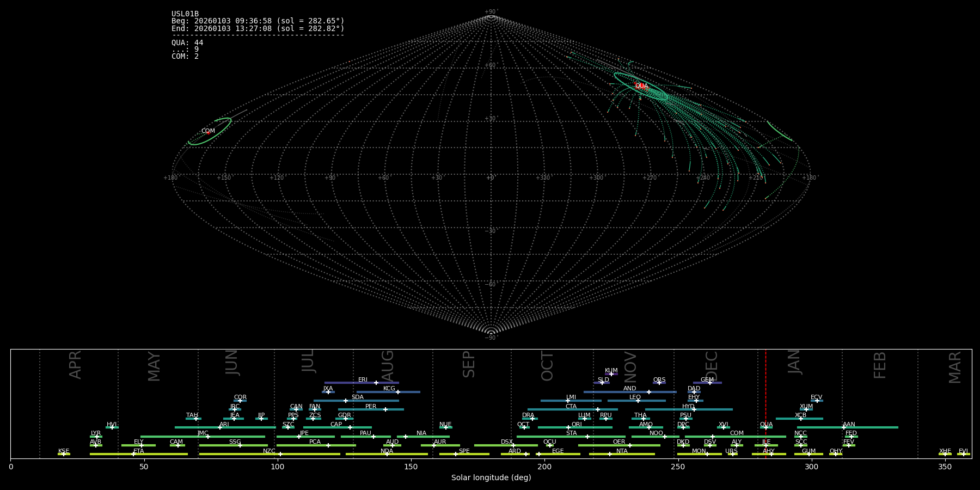Click the USL01B station title text
The height and width of the screenshot is (490, 980).
click(x=185, y=14)
